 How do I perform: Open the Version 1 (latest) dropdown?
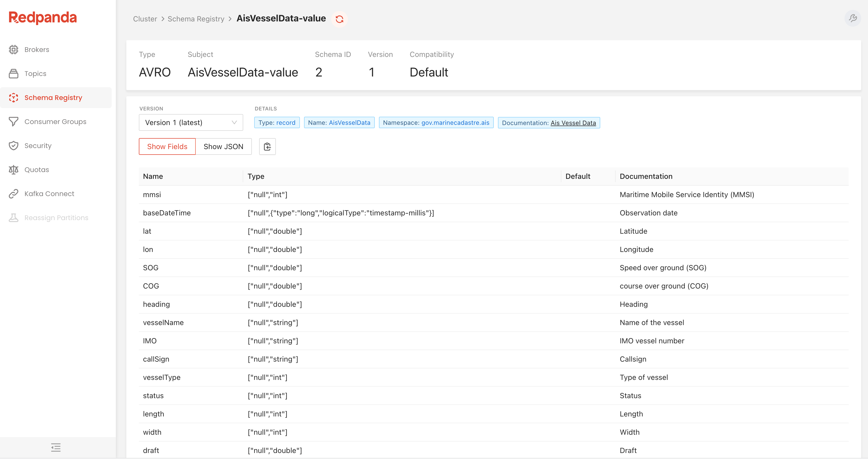click(191, 123)
